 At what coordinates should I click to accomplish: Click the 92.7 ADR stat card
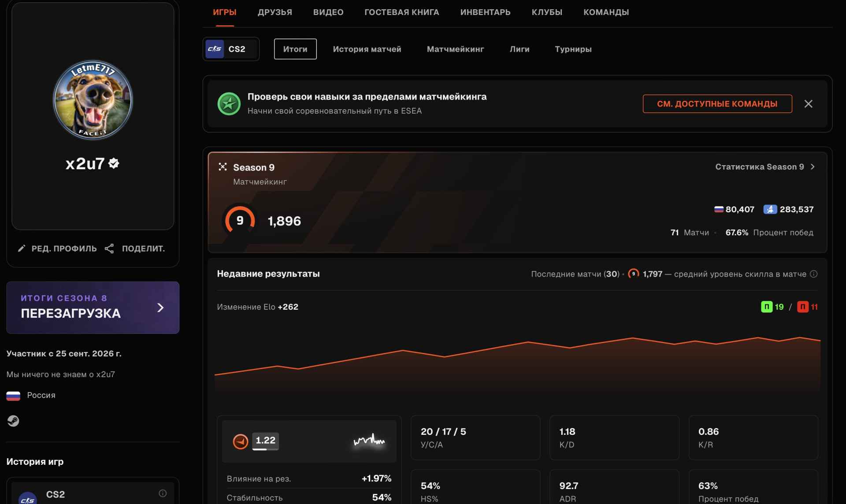pos(614,487)
